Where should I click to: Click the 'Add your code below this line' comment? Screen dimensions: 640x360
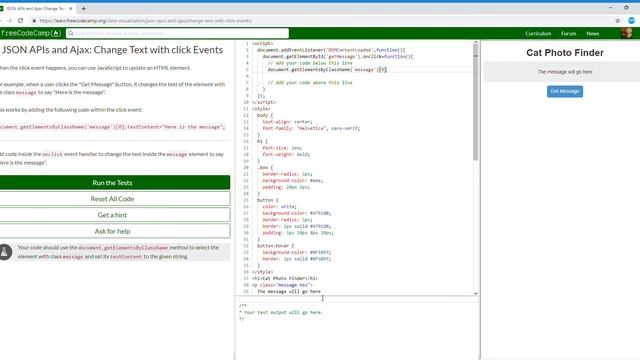[310, 63]
